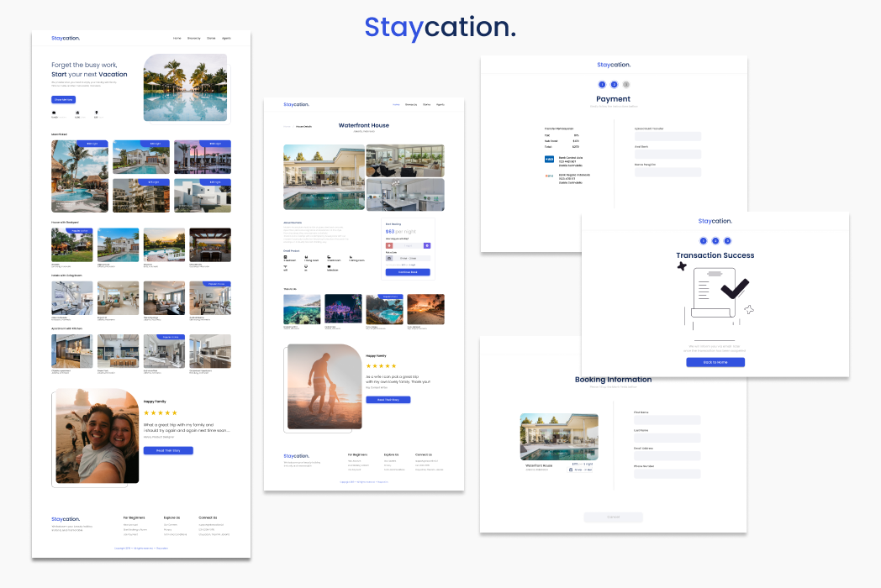
Task: Click the calendar icon in the date picker
Action: click(x=389, y=259)
